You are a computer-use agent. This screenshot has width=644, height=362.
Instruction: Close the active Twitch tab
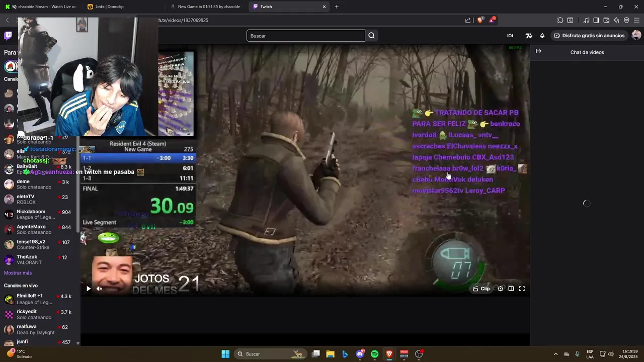coord(324,7)
